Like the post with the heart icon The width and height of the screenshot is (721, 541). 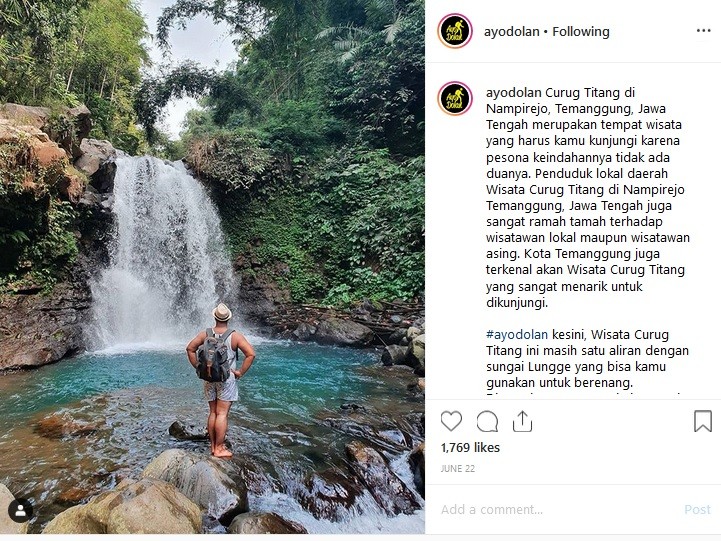click(451, 421)
